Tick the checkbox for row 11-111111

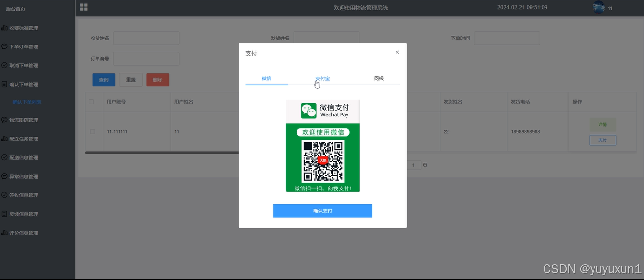coord(93,132)
